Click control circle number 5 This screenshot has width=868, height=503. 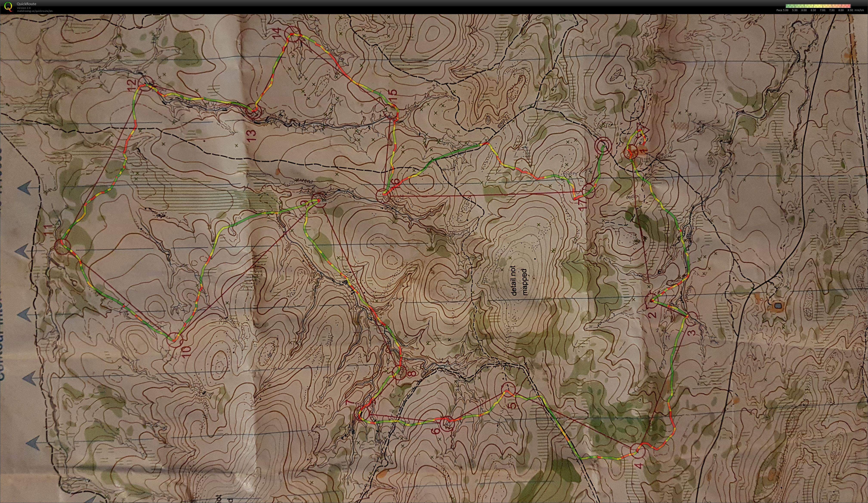pos(508,389)
